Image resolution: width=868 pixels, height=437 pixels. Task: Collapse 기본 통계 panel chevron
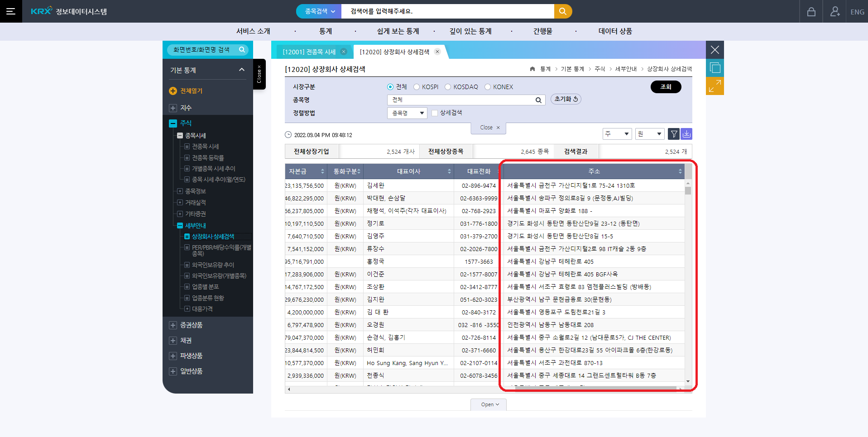tap(241, 70)
